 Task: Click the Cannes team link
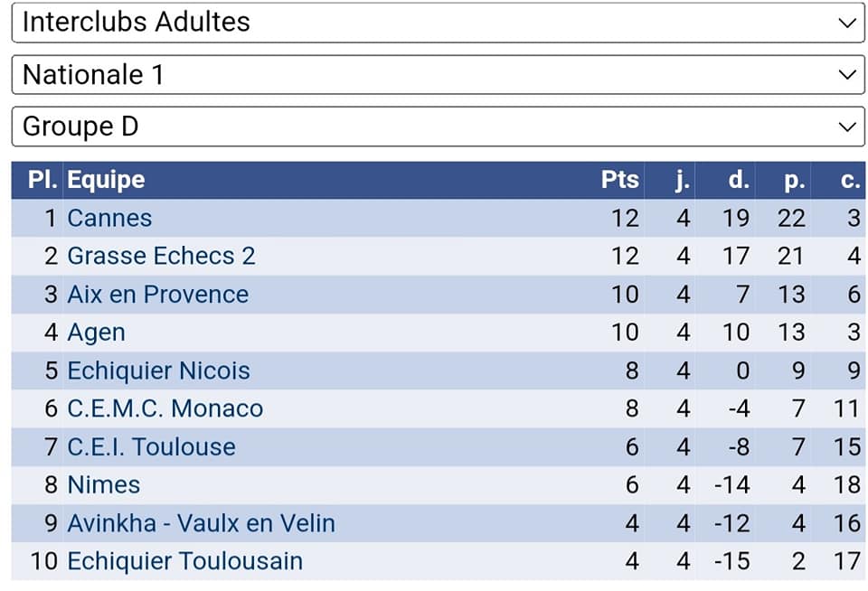109,219
